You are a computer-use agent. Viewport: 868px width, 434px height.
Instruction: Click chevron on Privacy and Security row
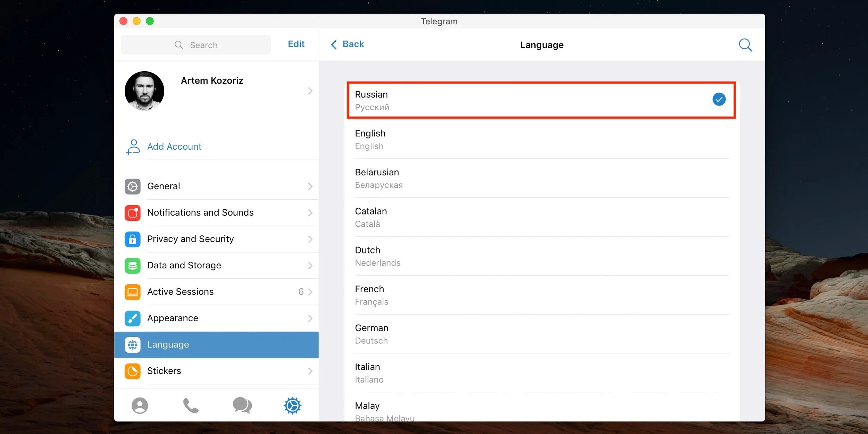310,239
